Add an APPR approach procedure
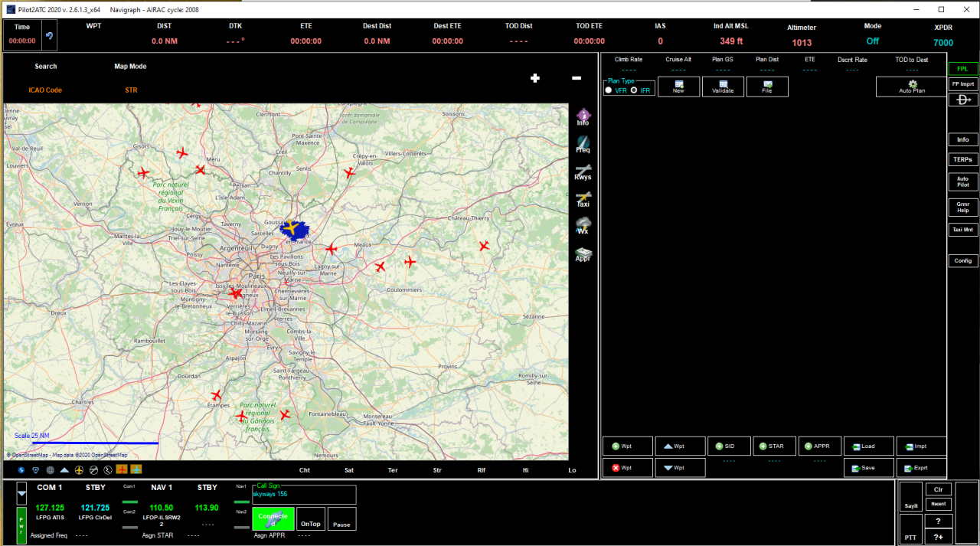 point(820,446)
